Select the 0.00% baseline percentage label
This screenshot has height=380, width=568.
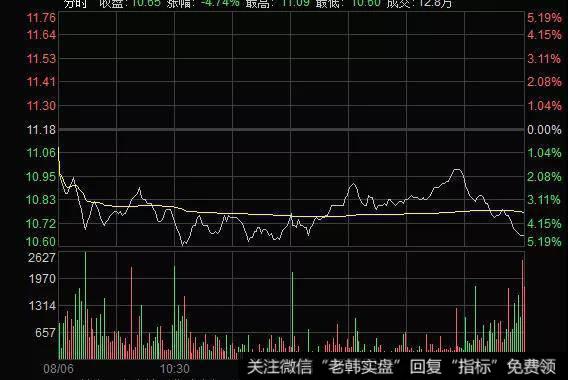pyautogui.click(x=544, y=130)
